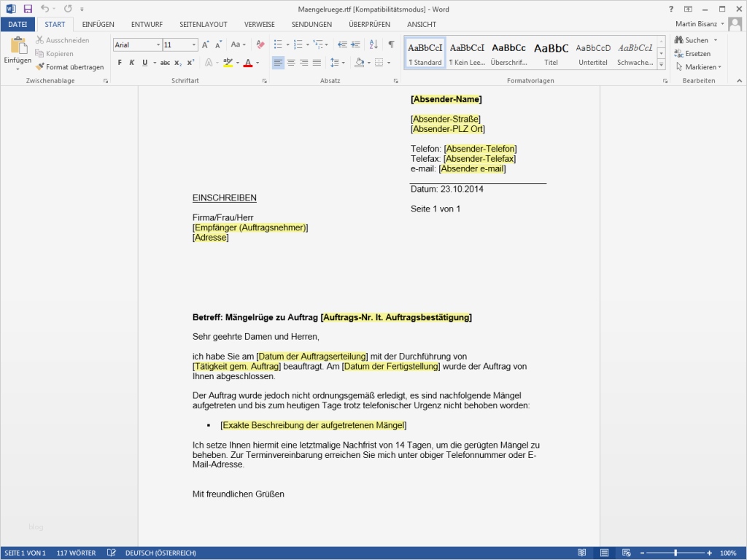The height and width of the screenshot is (560, 747).
Task: Open the font size dropdown
Action: point(193,45)
